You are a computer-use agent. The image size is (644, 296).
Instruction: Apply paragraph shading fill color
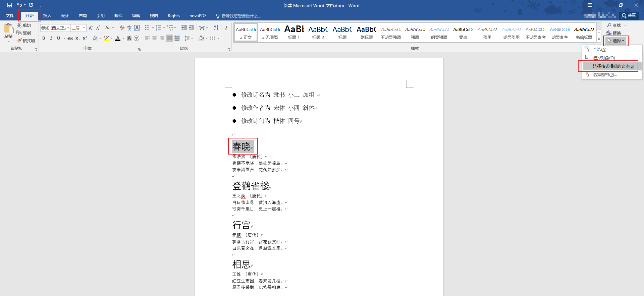coord(201,38)
